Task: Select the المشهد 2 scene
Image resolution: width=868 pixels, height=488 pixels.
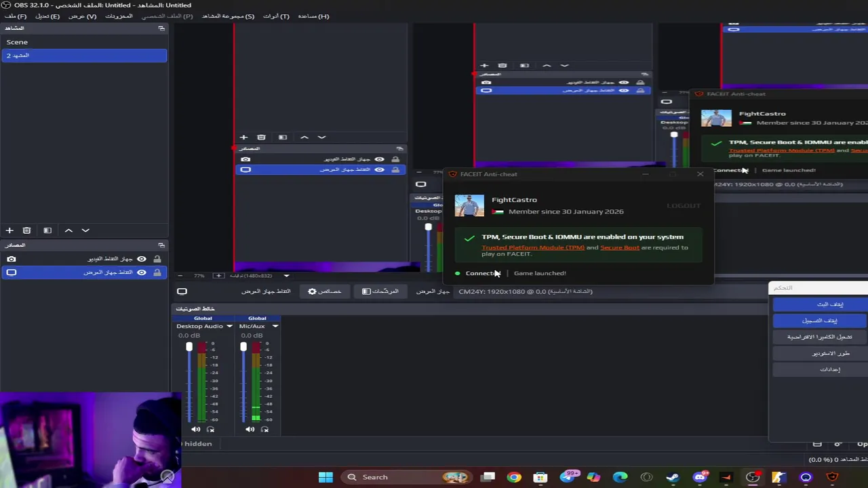Action: pyautogui.click(x=83, y=56)
